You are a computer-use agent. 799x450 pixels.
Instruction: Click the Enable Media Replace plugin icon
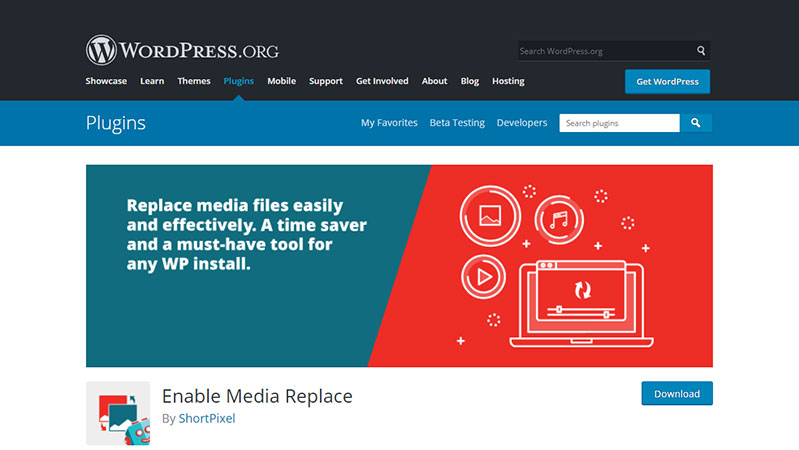coord(118,413)
